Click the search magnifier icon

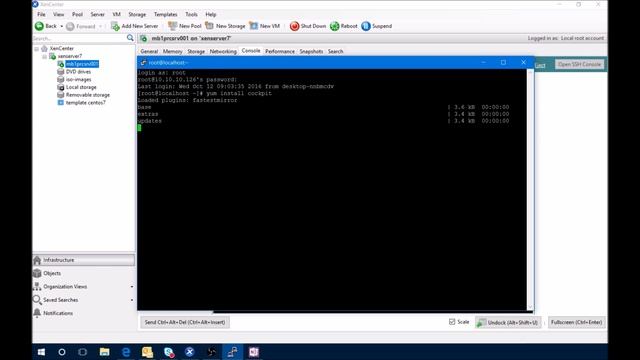(130, 38)
